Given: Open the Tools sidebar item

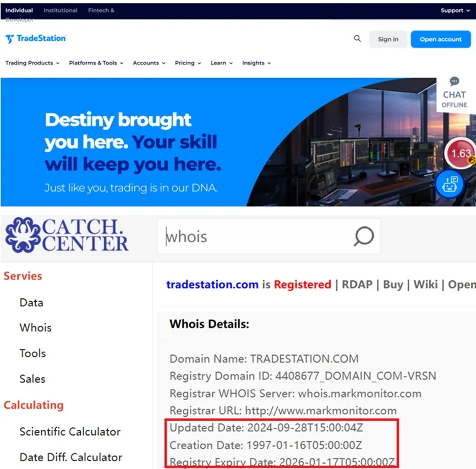Looking at the screenshot, I should pyautogui.click(x=32, y=353).
